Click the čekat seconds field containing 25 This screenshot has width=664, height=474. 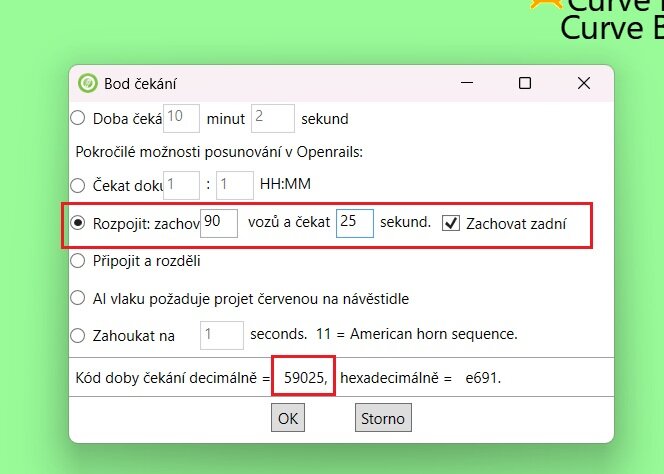355,223
